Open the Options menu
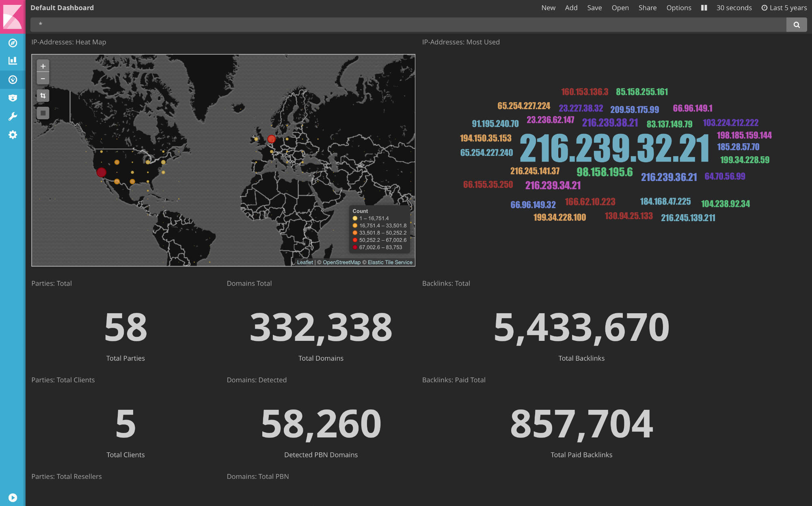This screenshot has width=812, height=506. click(678, 8)
